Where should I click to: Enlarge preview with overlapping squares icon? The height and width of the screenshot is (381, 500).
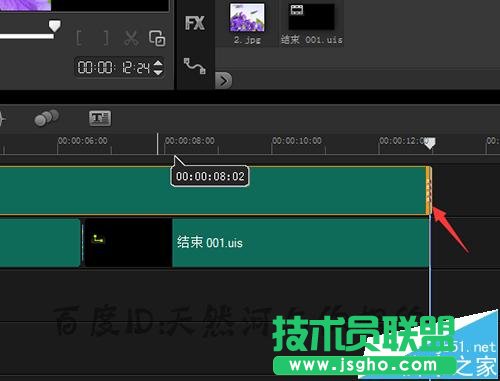tap(157, 38)
